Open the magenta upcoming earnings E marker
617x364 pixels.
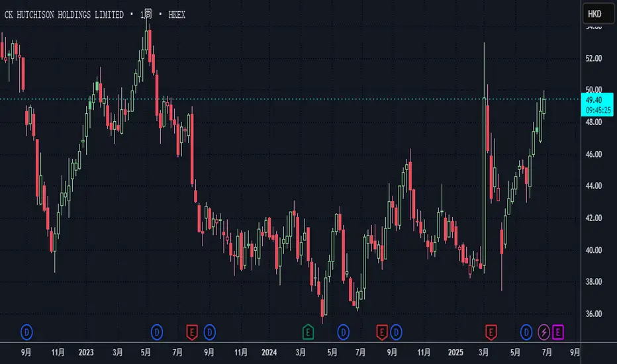coord(557,332)
